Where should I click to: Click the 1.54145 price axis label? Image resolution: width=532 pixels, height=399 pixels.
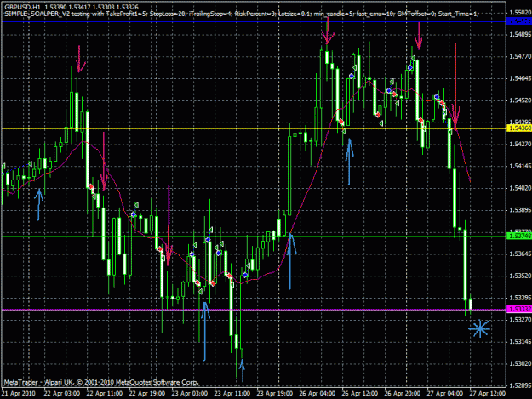click(520, 166)
